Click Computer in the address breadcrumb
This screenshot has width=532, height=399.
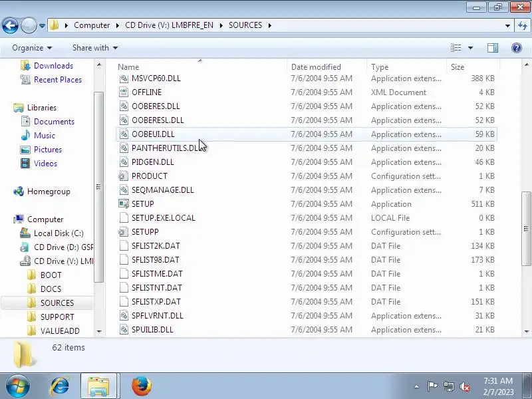point(92,25)
